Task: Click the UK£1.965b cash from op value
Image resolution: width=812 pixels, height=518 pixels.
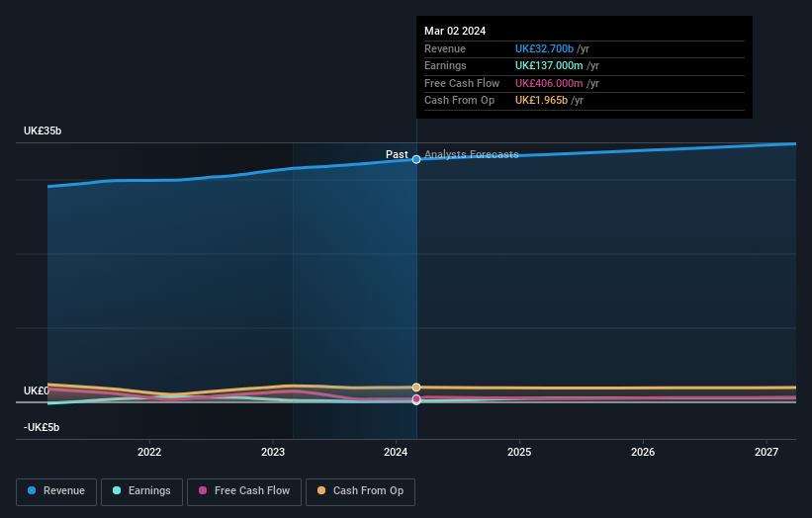Action: tap(541, 101)
